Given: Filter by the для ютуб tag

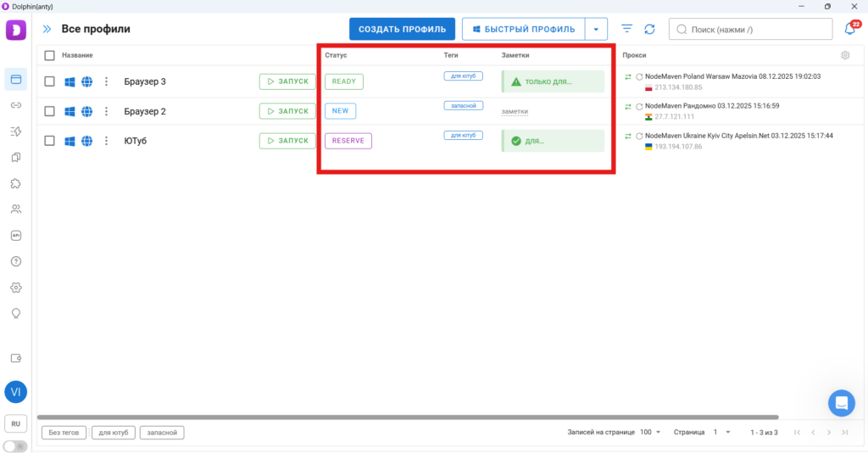Looking at the screenshot, I should pos(114,433).
